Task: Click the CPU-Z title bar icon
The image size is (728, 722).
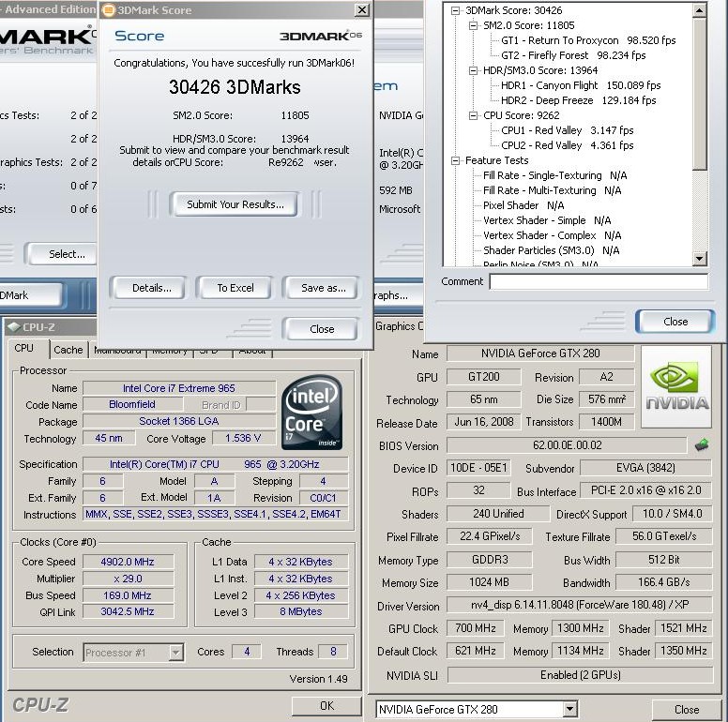Action: (x=14, y=326)
